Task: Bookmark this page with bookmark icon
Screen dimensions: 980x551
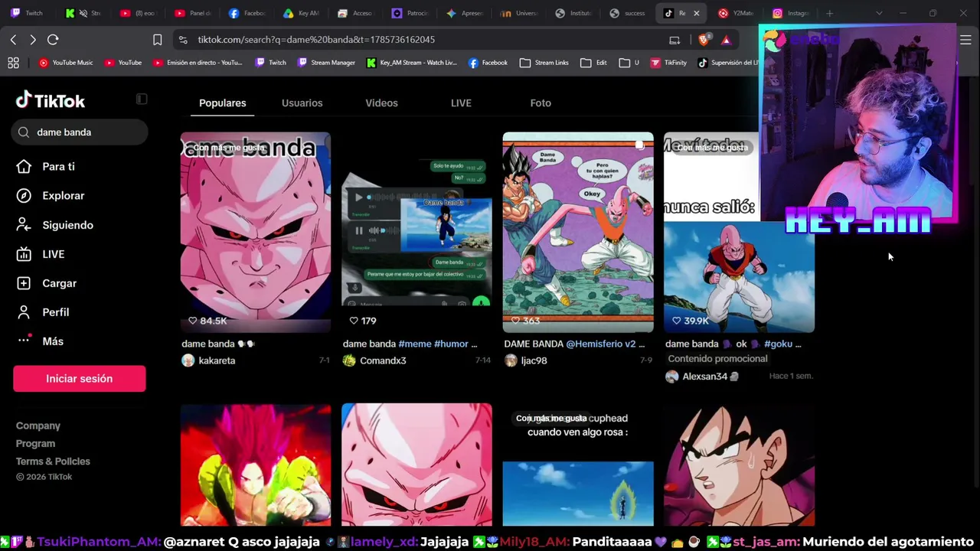Action: point(157,40)
